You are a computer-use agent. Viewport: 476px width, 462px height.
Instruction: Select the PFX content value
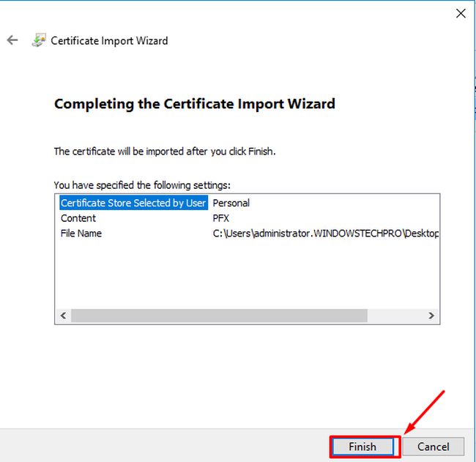click(x=220, y=218)
